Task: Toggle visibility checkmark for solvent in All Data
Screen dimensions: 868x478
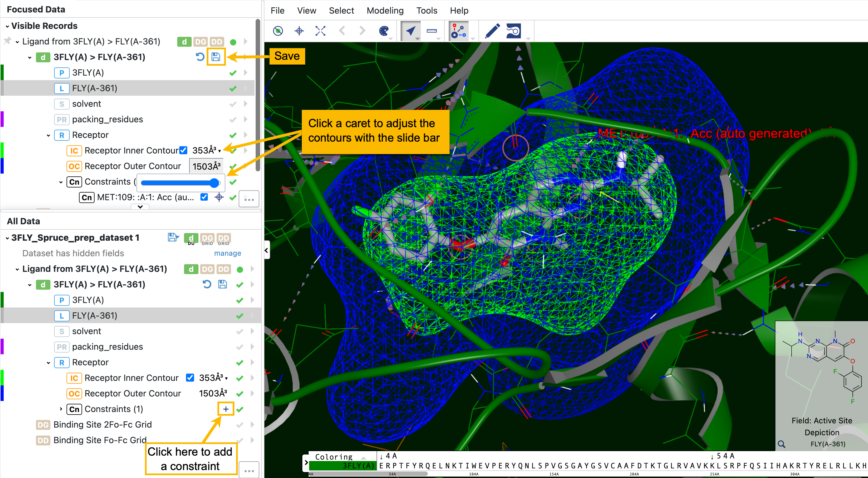Action: click(x=240, y=331)
